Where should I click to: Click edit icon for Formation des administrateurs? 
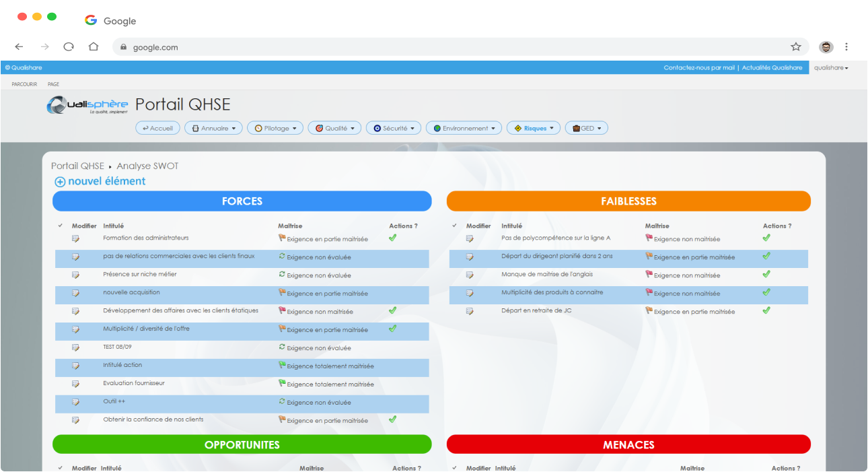[x=75, y=238]
